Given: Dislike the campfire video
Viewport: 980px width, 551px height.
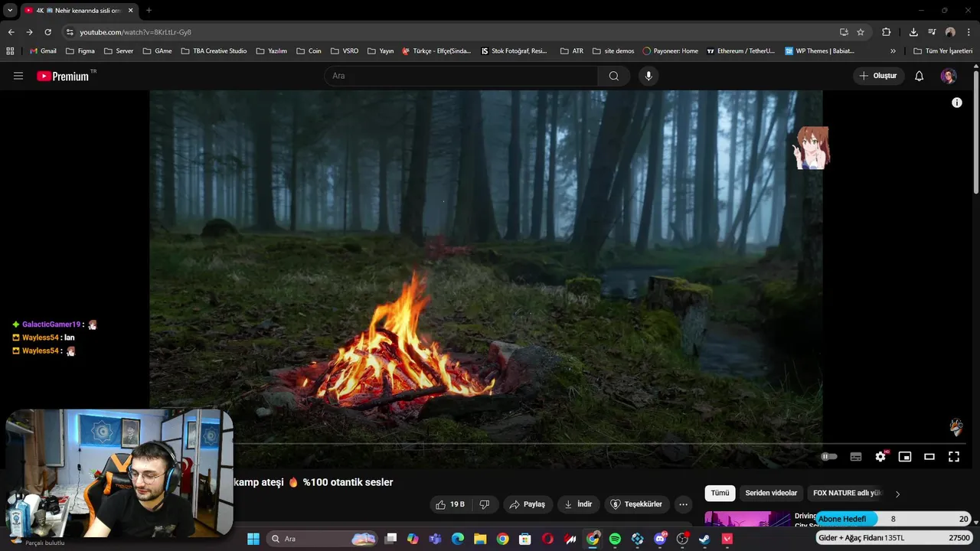Looking at the screenshot, I should tap(484, 504).
